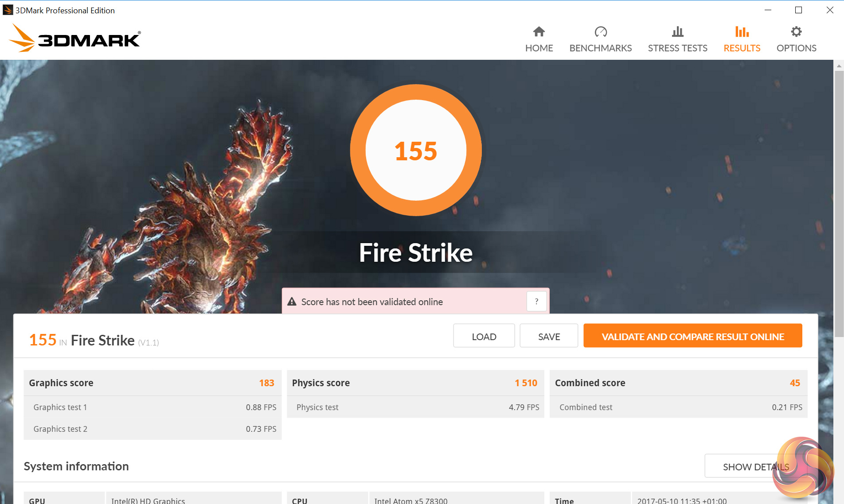This screenshot has height=504, width=844.
Task: Click the SAVE button
Action: [x=549, y=336]
